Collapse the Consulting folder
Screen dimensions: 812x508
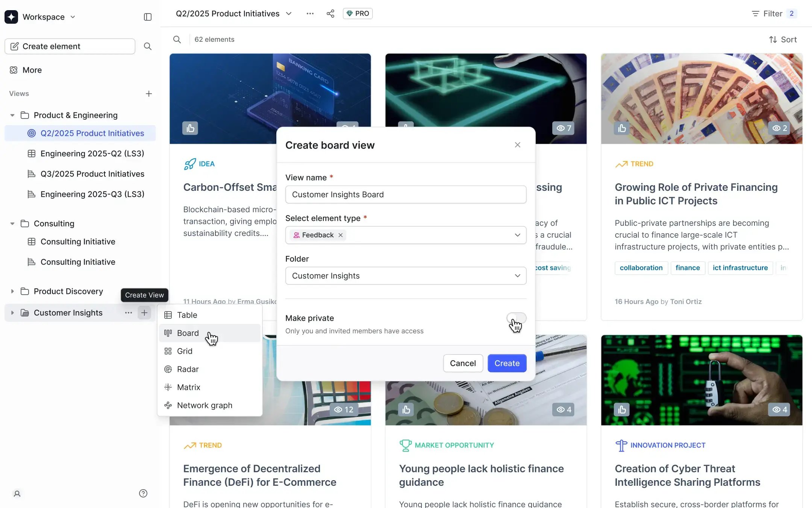(x=12, y=224)
